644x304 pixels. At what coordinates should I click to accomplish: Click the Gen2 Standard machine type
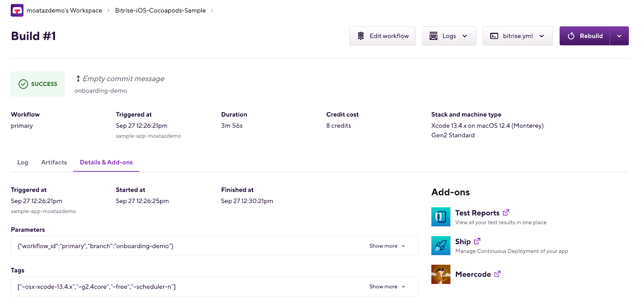453,135
